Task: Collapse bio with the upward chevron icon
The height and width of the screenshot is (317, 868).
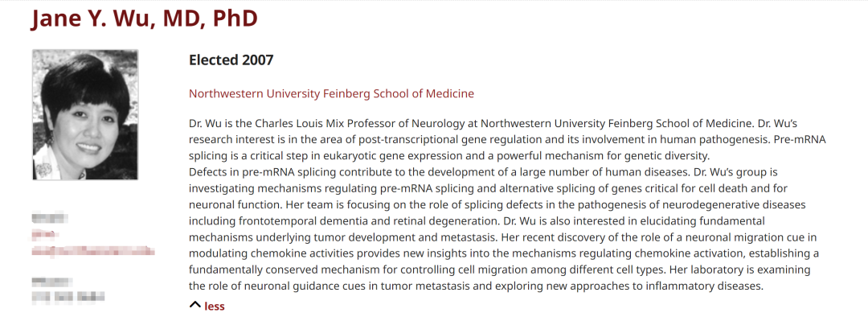Action: pos(194,305)
